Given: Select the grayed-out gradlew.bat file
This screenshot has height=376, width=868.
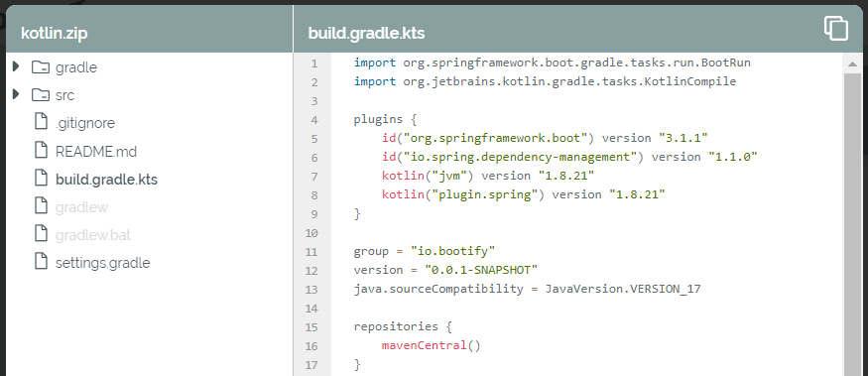Looking at the screenshot, I should click(x=93, y=235).
